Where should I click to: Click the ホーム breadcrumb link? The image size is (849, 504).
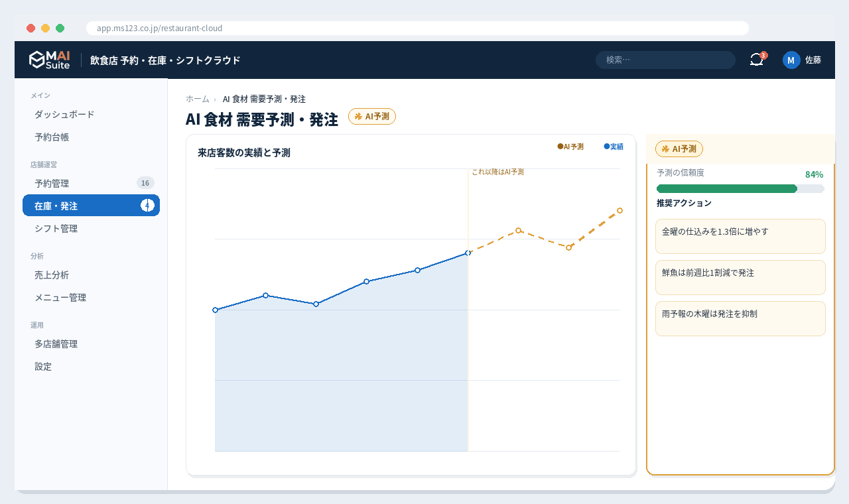[x=198, y=99]
